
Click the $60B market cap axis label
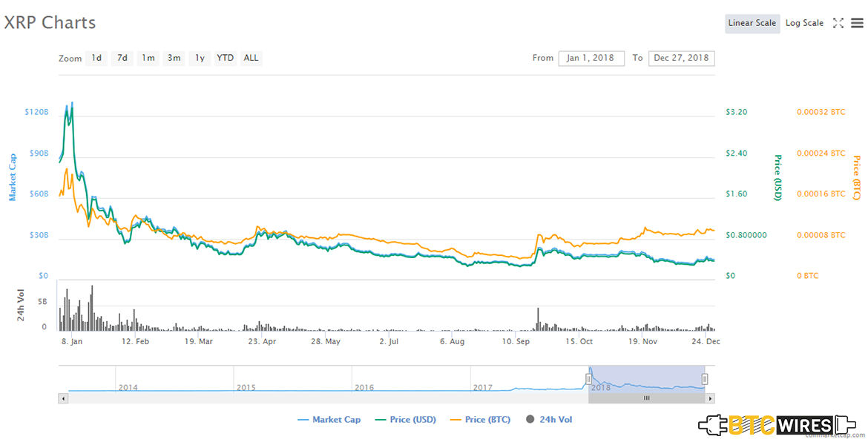tap(39, 194)
